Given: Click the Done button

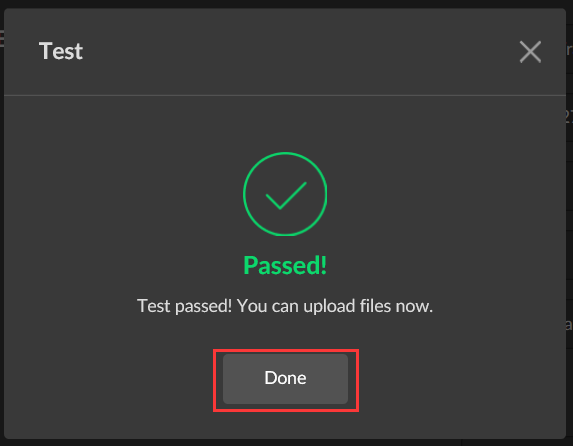Looking at the screenshot, I should click(285, 379).
